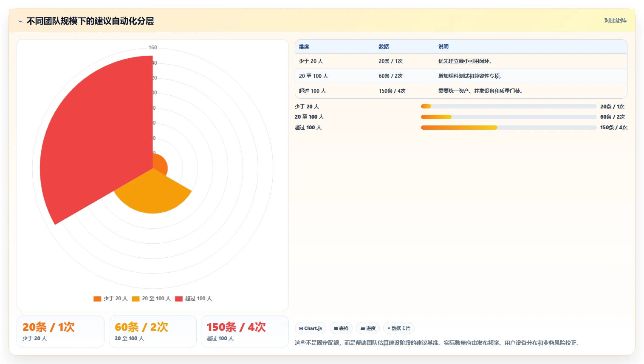Screen dimensions: 644x364
Task: Click the 超过 100 人 progress bar
Action: coord(508,128)
